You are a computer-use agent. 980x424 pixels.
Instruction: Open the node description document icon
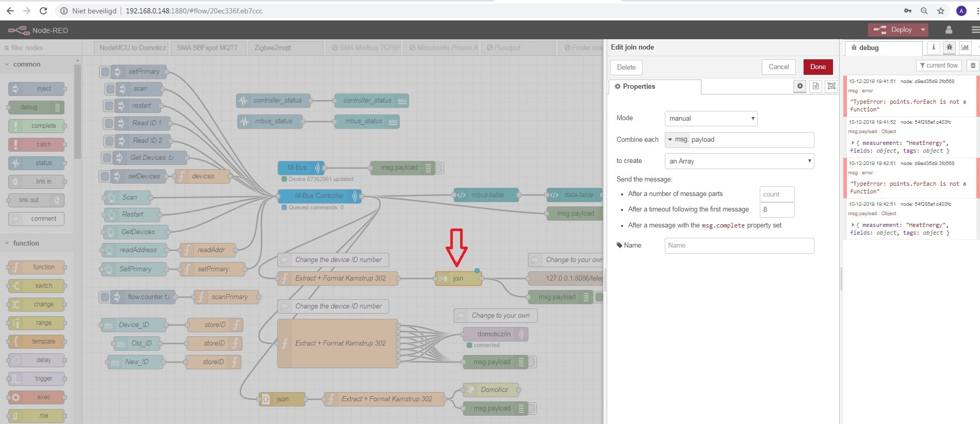tap(815, 86)
